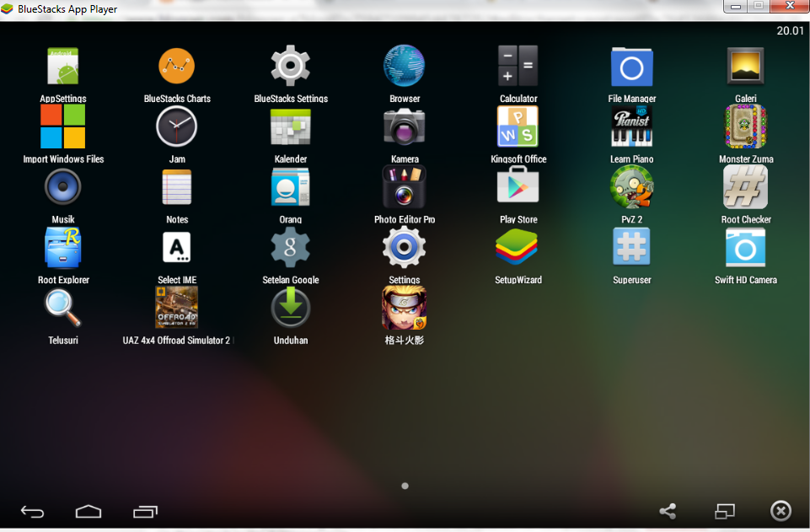The width and height of the screenshot is (810, 532).
Task: Launch SetupWizard app
Action: click(x=517, y=247)
